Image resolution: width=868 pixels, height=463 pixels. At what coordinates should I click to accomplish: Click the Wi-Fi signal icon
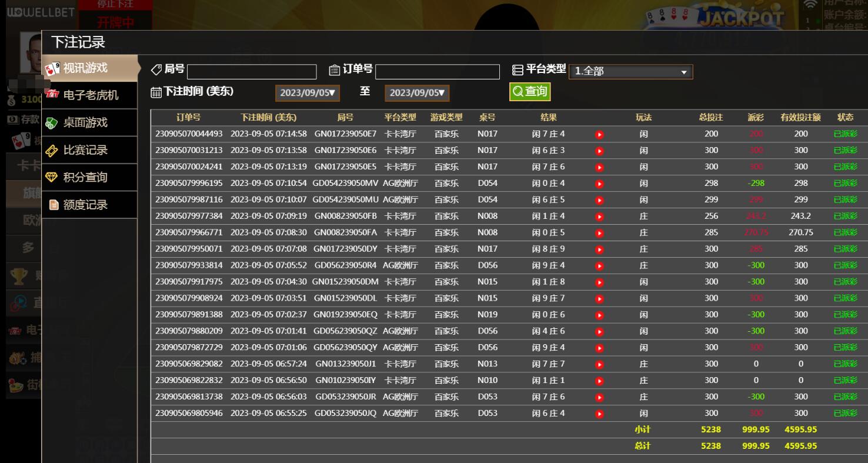point(811,5)
